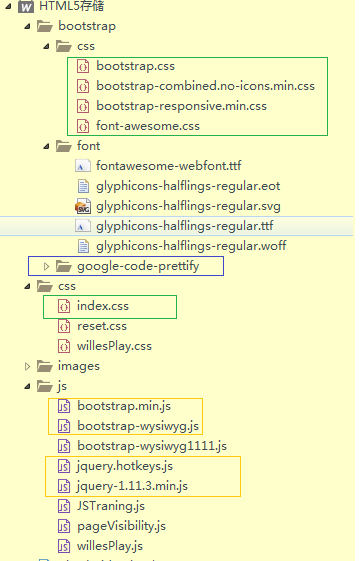Viewport: 360px width, 561px height.
Task: Open the index.css file name
Action: point(103,306)
